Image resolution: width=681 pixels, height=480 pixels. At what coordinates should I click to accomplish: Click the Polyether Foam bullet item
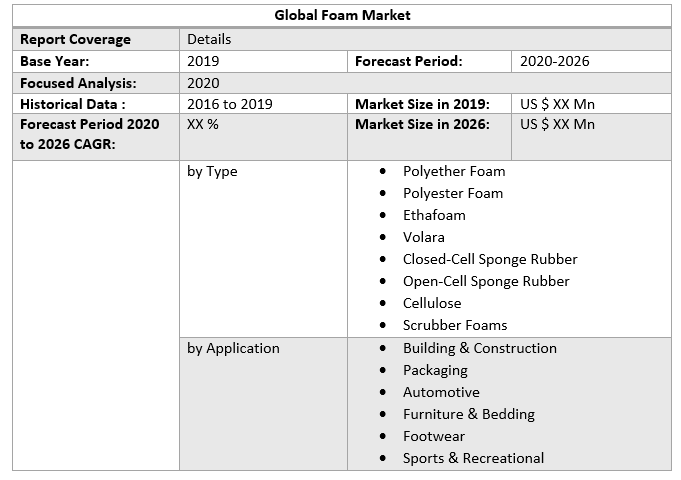click(x=453, y=171)
